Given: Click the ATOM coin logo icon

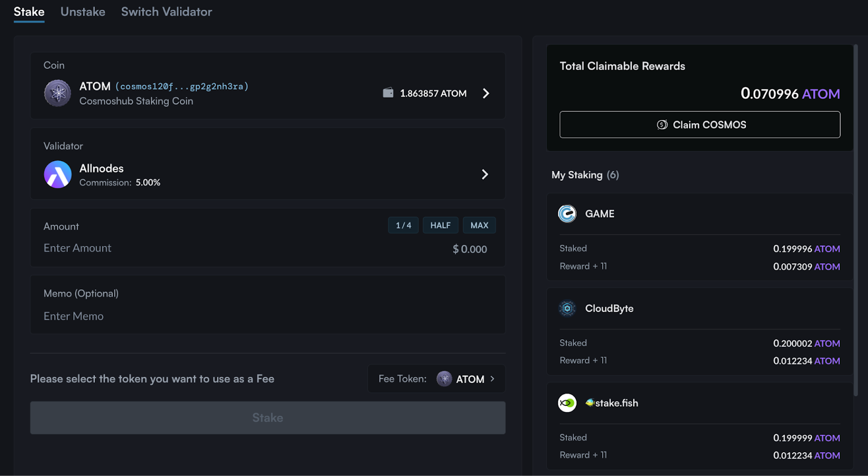Looking at the screenshot, I should click(58, 93).
